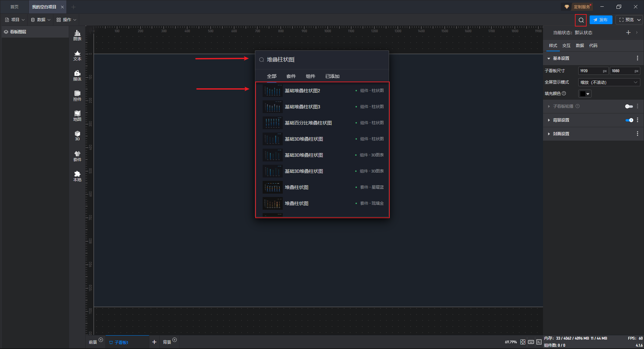
Task: Open the 图表 chart component library
Action: 77,35
